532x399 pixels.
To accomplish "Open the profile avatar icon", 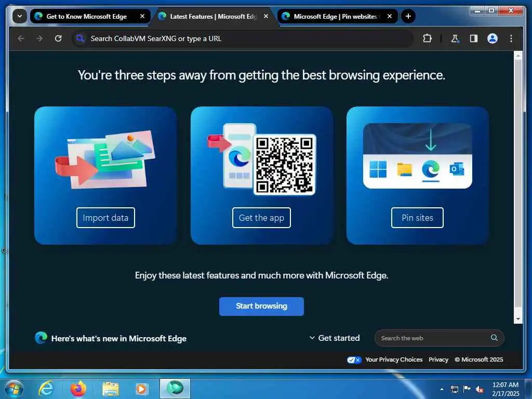I will click(x=493, y=38).
